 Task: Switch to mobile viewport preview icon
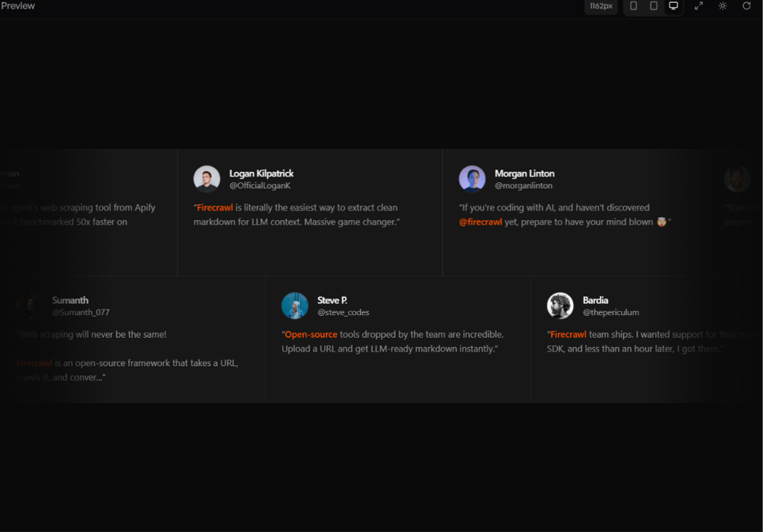coord(633,6)
